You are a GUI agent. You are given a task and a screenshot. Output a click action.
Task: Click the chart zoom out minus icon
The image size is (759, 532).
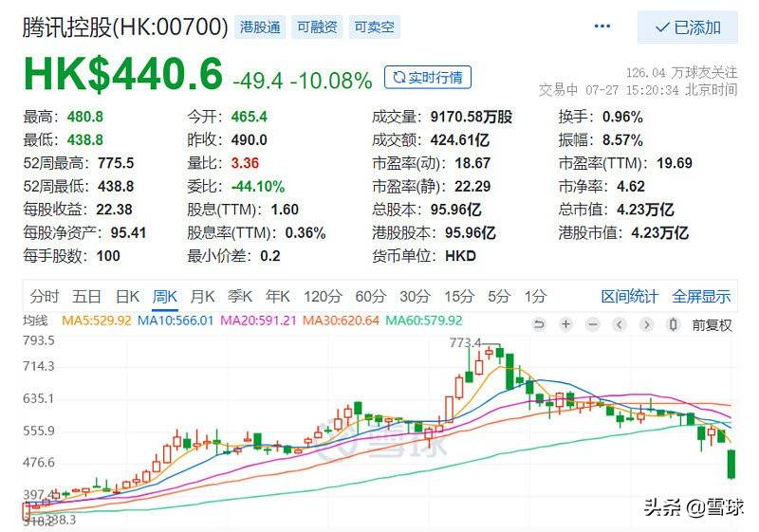(x=592, y=324)
